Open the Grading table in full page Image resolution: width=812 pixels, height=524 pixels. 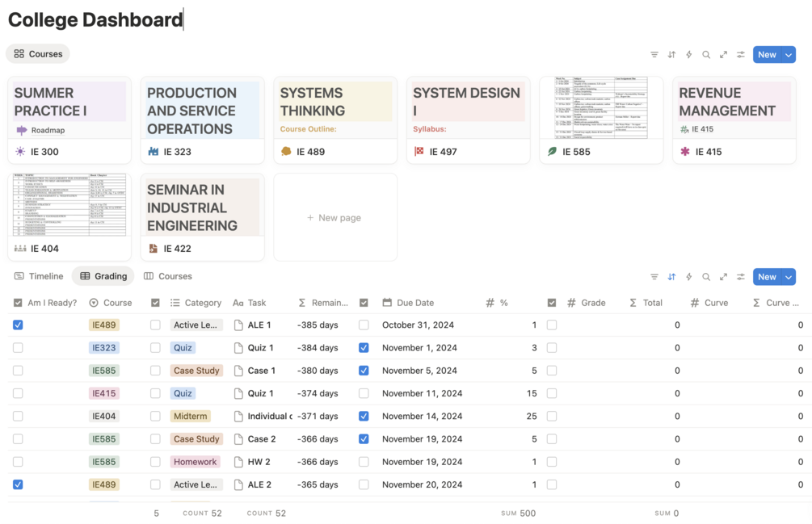[x=723, y=277]
